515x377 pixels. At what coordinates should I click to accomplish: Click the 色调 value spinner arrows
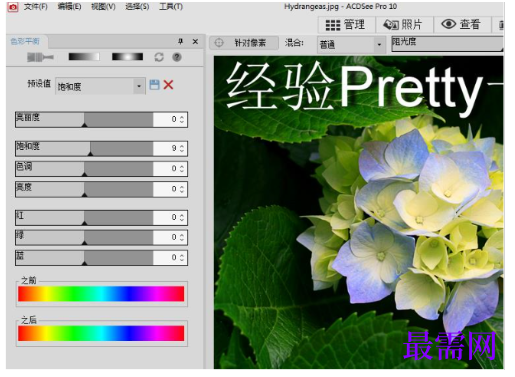point(182,169)
